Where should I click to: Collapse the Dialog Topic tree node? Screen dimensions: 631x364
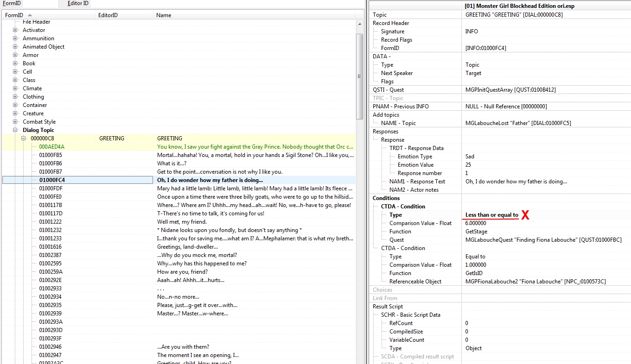pyautogui.click(x=15, y=130)
